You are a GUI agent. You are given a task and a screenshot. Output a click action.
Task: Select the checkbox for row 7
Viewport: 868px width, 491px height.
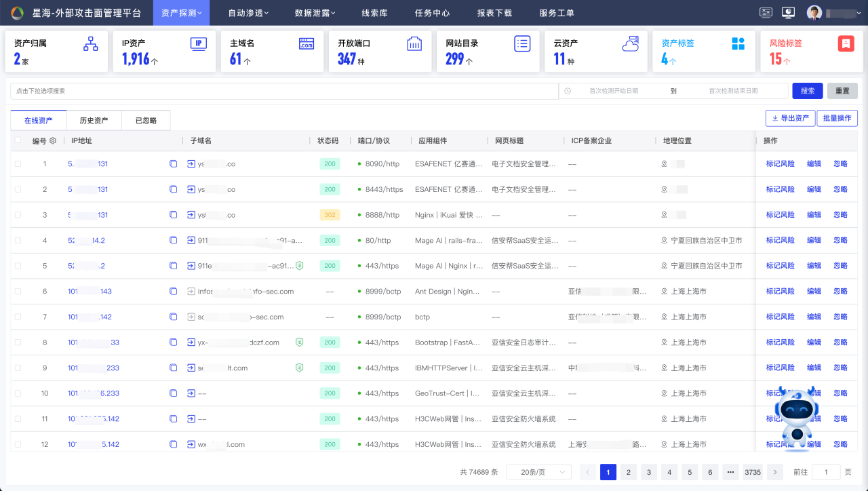coord(18,317)
